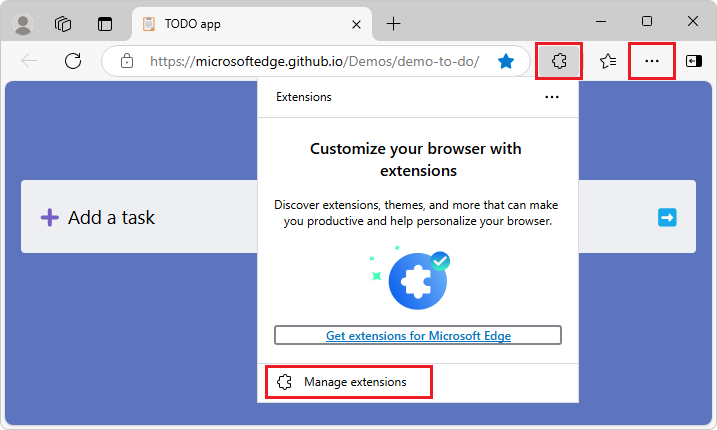Open the workspaces icon
This screenshot has width=717, height=430.
tap(63, 24)
